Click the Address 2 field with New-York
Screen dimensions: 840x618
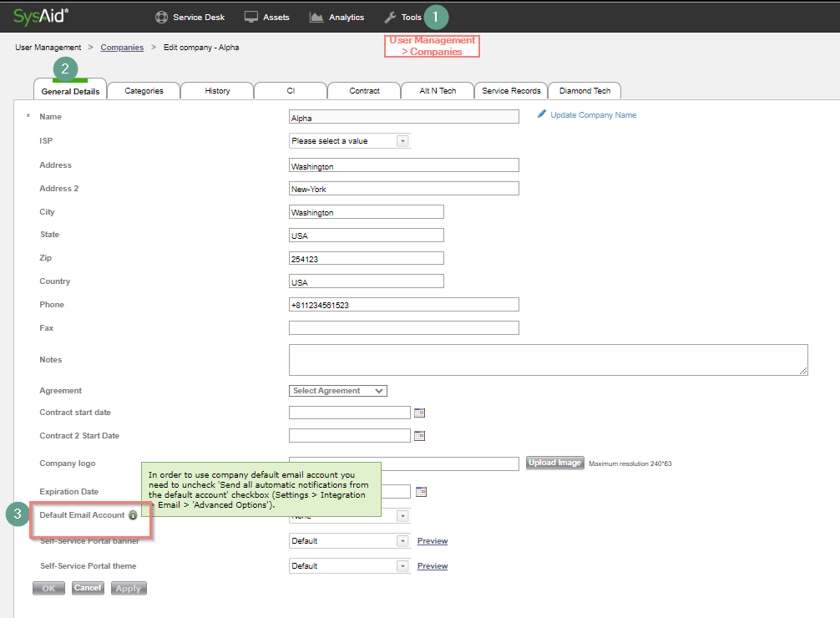tap(404, 188)
